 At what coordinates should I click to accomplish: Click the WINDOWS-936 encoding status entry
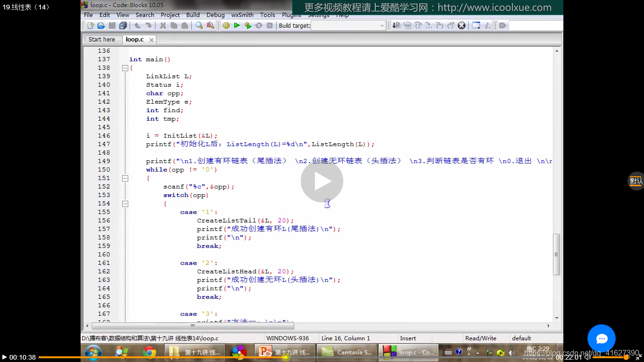click(288, 338)
